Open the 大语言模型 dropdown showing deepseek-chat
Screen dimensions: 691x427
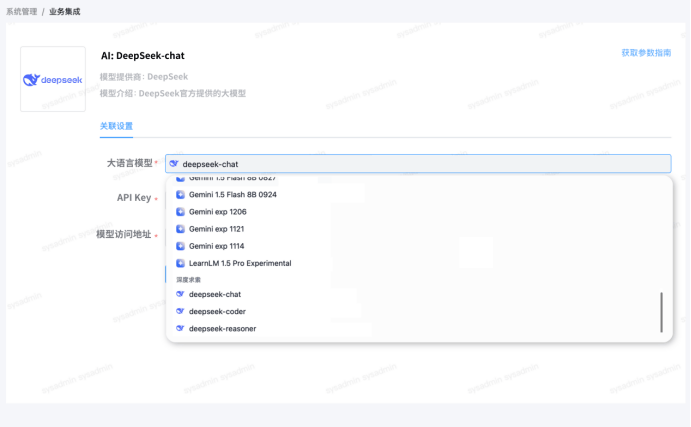(418, 163)
